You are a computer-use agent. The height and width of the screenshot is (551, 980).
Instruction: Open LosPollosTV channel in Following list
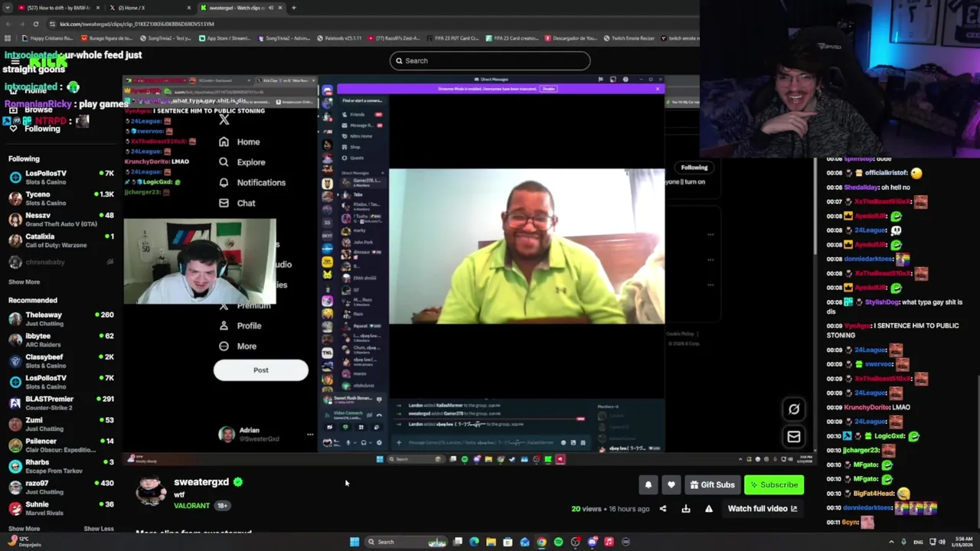[60, 178]
